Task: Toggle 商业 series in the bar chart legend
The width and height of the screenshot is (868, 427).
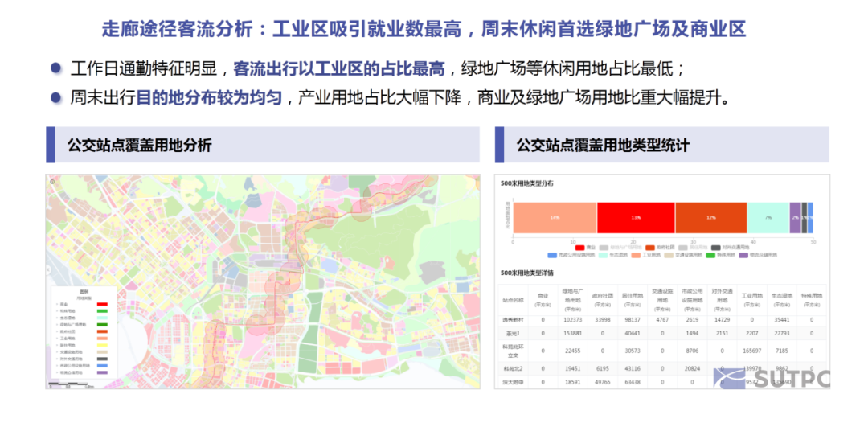Action: point(585,248)
